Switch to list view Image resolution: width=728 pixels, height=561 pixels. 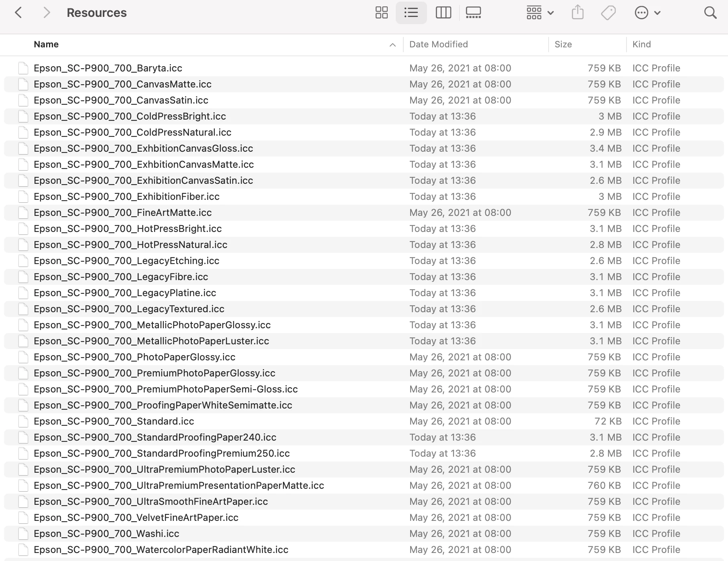tap(411, 13)
